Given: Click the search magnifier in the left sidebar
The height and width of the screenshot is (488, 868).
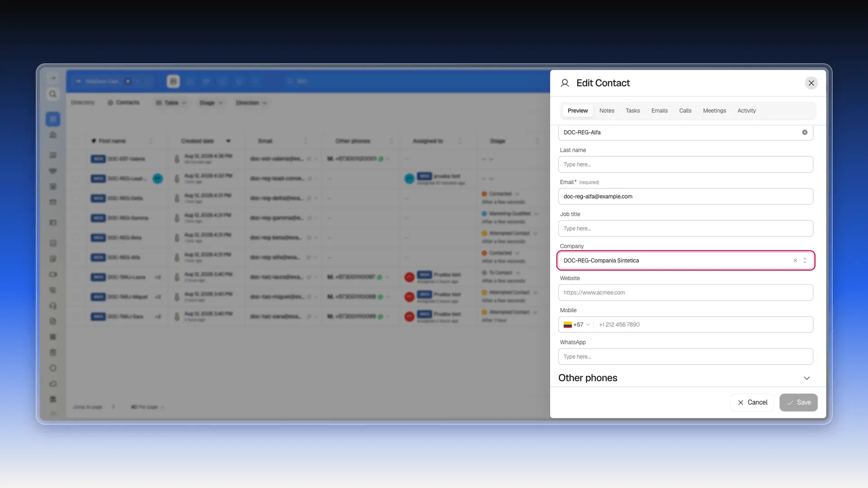Looking at the screenshot, I should tap(53, 94).
